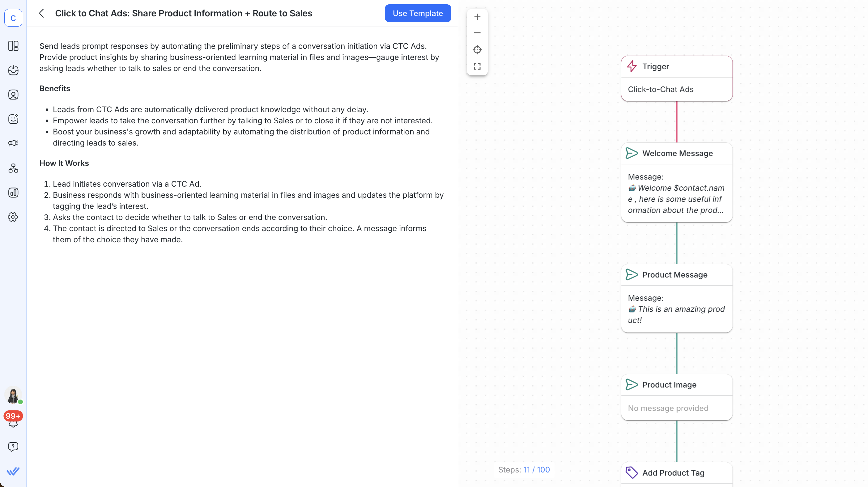Open the Inbox icon in the sidebar

[13, 70]
